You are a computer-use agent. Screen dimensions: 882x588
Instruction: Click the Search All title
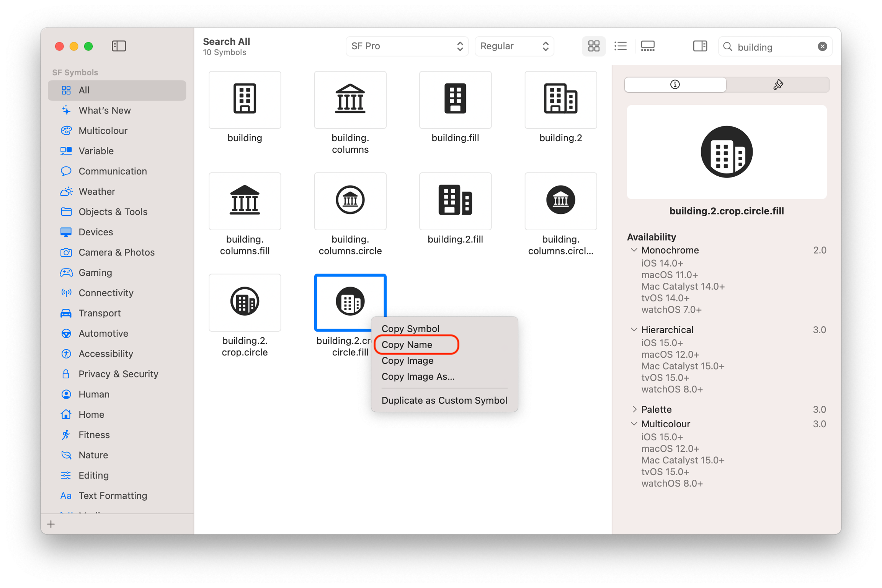(227, 41)
